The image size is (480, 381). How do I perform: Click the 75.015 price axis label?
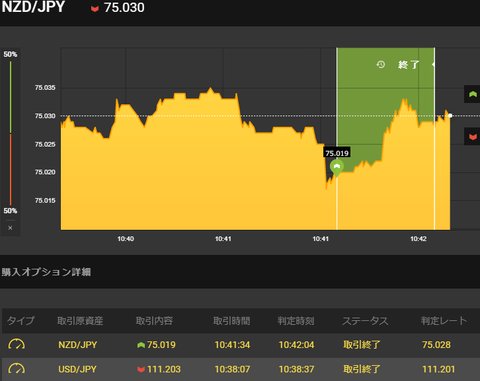[x=45, y=200]
